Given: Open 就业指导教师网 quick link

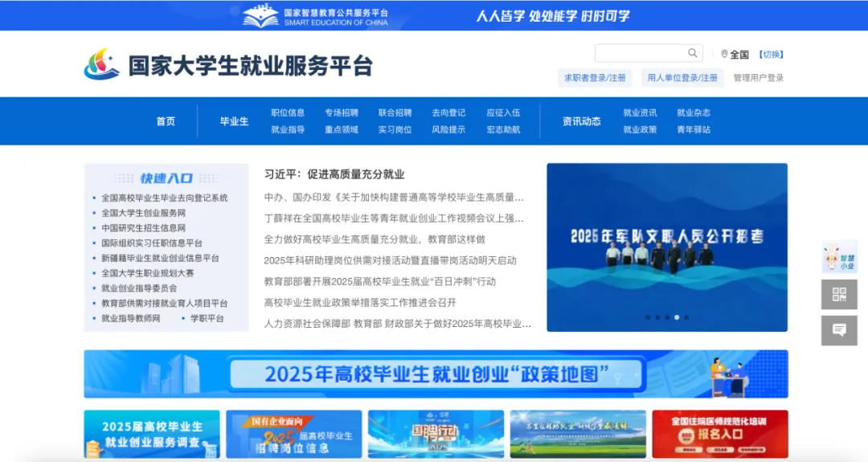Looking at the screenshot, I should point(131,318).
